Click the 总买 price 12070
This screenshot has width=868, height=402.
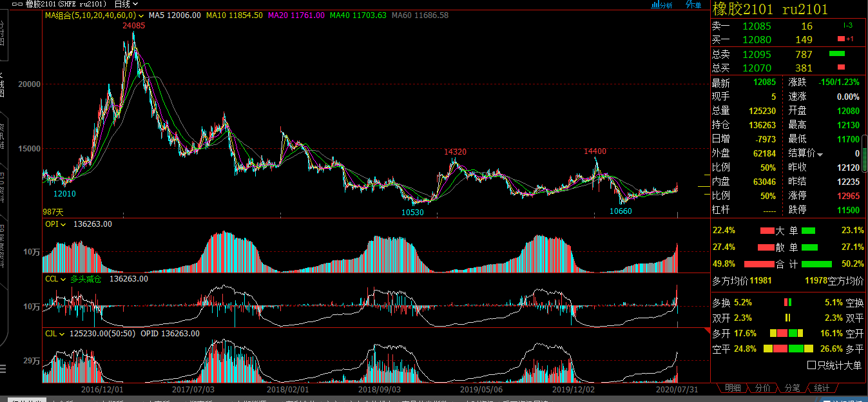[757, 68]
